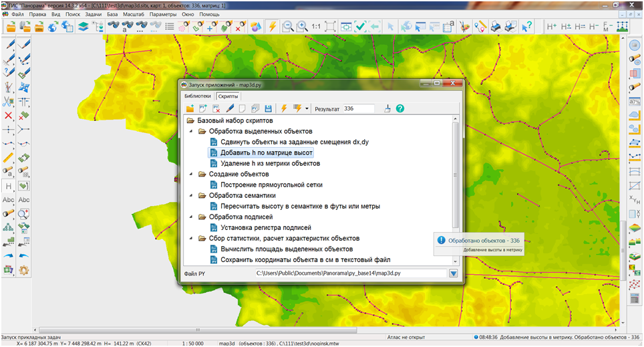Select script 'Удаление h из метрики объектов'
This screenshot has height=347, width=644.
pyautogui.click(x=271, y=163)
